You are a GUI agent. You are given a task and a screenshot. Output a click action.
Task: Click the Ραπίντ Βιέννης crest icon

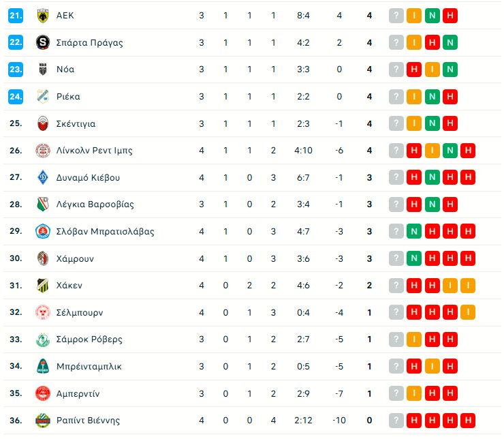coord(43,420)
